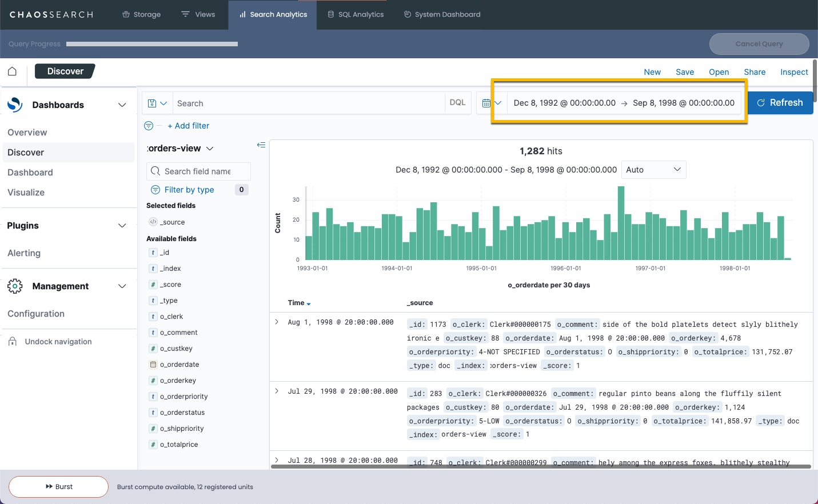Screen dimensions: 818x504
Task: Click the home icon
Action: [x=12, y=71]
